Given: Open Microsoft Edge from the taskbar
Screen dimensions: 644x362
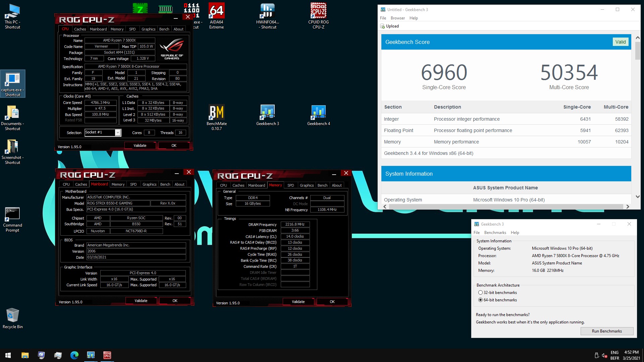Looking at the screenshot, I should click(x=74, y=355).
